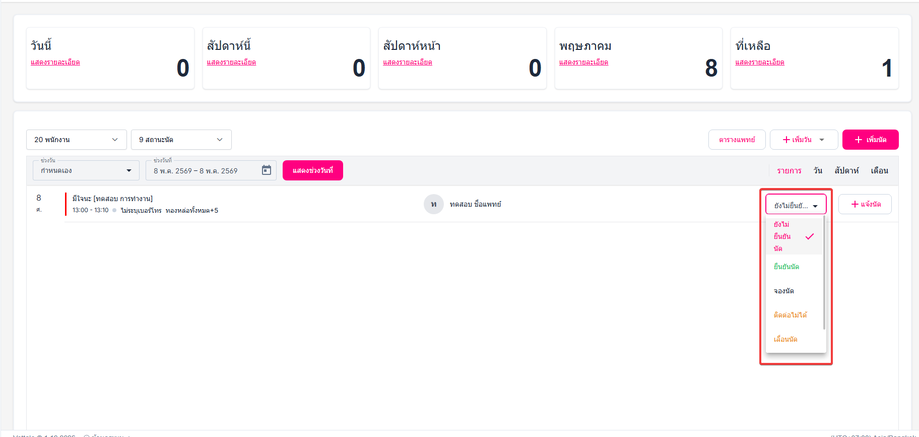Viewport: 919px width, 437px height.
Task: Click the ที่เหลือ count number 1
Action: (887, 69)
